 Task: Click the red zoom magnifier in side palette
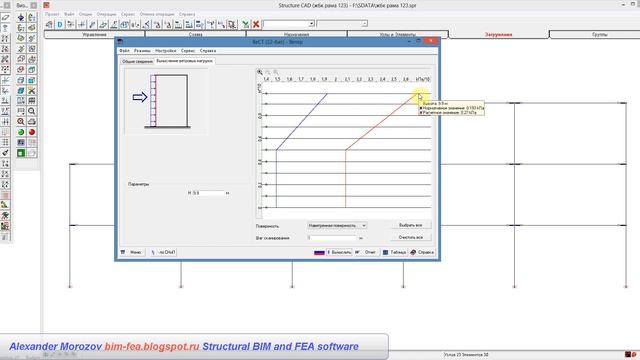(21, 122)
